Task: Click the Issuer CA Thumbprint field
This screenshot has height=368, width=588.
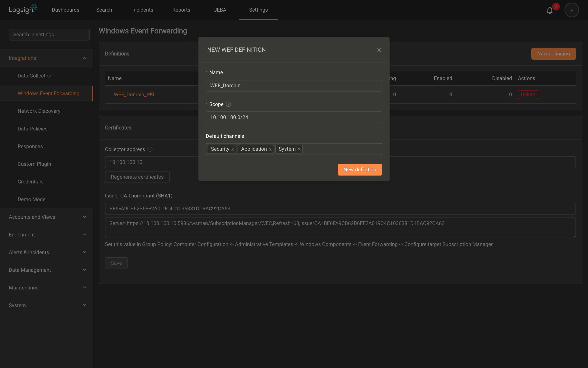Action: [340, 209]
